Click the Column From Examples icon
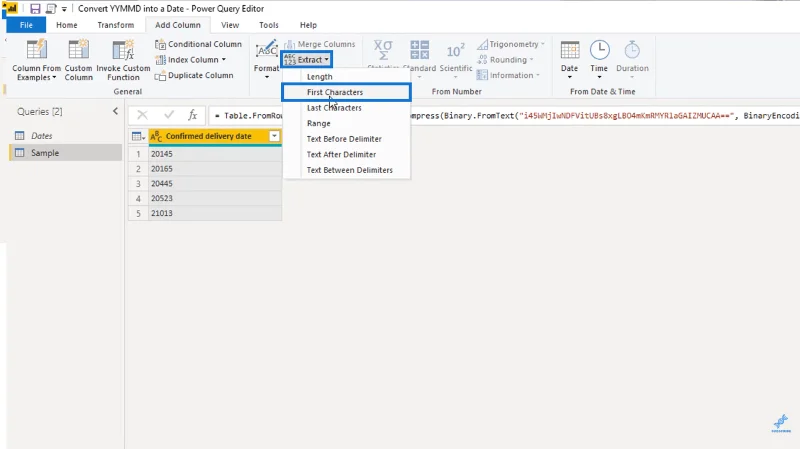The width and height of the screenshot is (800, 449). coord(36,50)
